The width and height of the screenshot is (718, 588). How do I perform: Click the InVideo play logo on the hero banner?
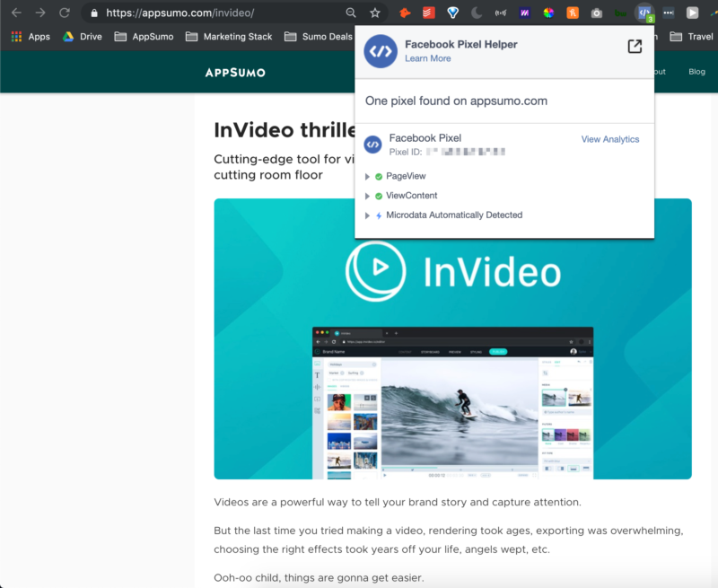(x=375, y=271)
